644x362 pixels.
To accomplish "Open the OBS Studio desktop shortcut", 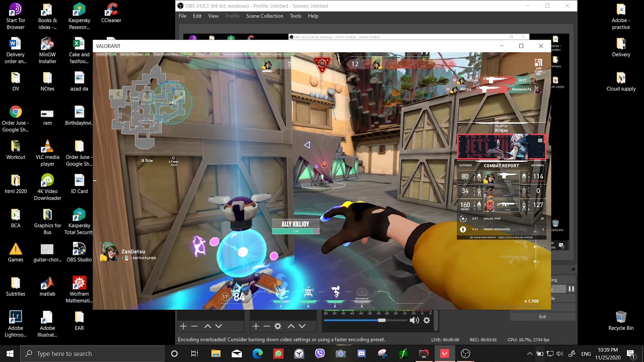I will (x=79, y=252).
